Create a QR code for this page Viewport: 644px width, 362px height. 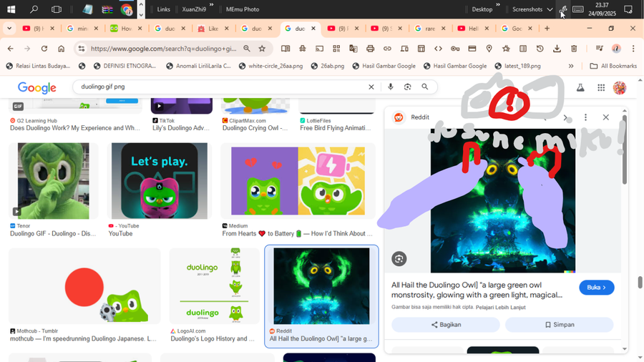tap(336, 49)
